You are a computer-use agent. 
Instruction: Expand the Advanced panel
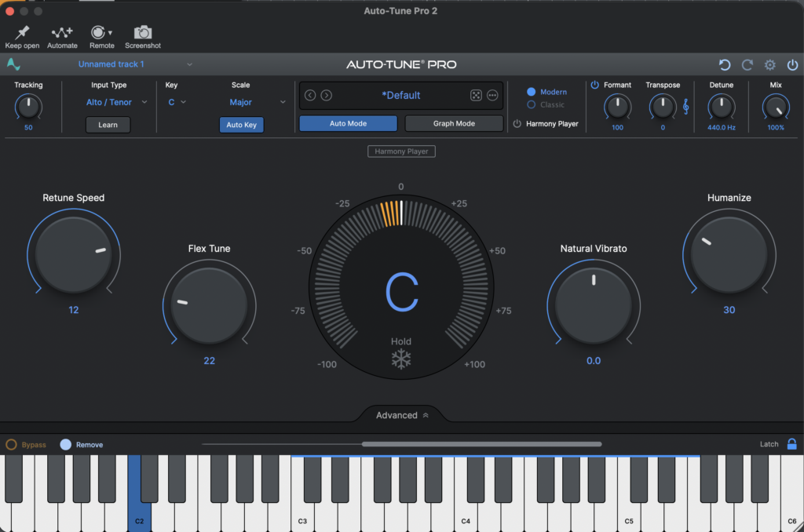[402, 415]
